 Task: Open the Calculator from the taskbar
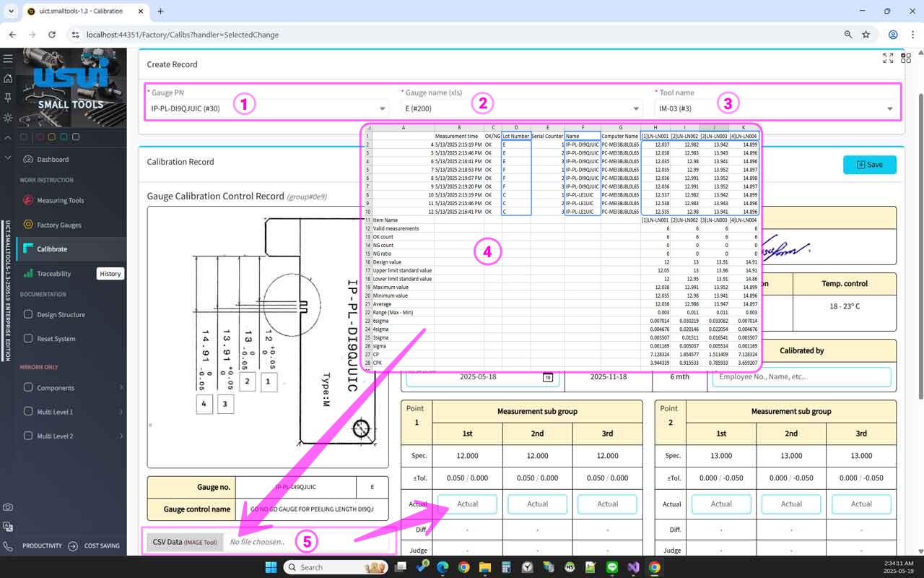click(x=507, y=567)
